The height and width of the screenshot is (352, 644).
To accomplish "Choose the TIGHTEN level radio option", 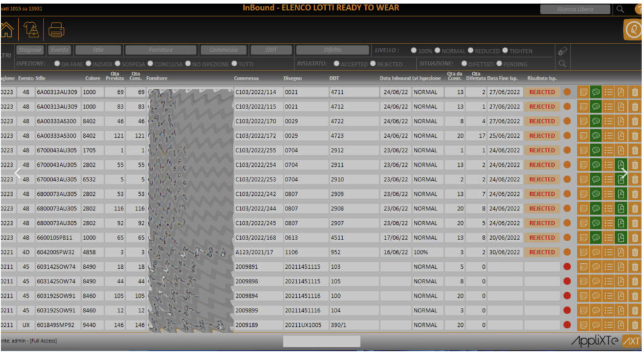I will click(x=504, y=50).
